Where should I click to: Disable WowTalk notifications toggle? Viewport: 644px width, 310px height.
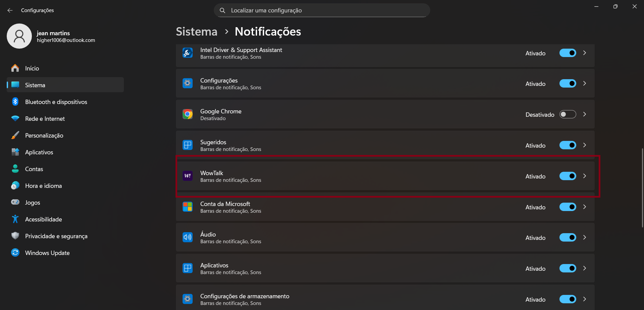567,176
